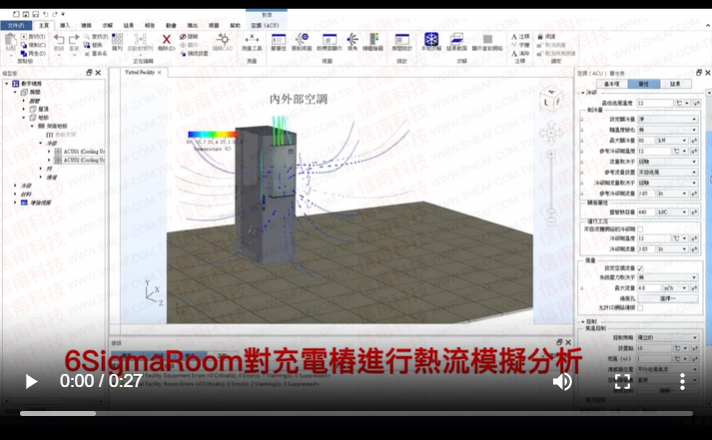Click the save icon in quick access bar
The image size is (712, 440).
[x=35, y=15]
